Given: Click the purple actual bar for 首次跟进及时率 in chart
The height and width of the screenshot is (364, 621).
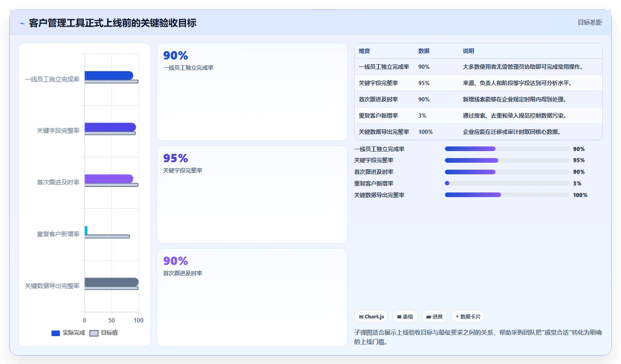Looking at the screenshot, I should 109,179.
